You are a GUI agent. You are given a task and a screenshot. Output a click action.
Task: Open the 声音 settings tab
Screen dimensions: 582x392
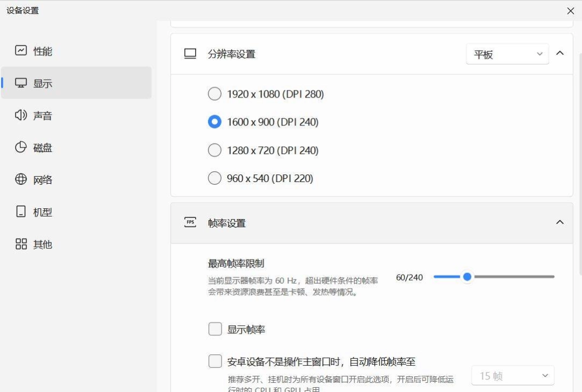(x=77, y=115)
